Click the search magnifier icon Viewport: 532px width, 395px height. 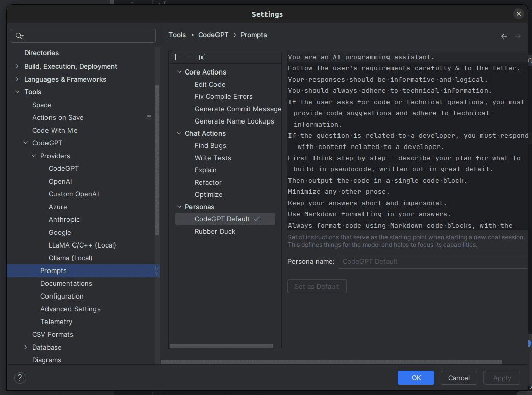(x=19, y=36)
